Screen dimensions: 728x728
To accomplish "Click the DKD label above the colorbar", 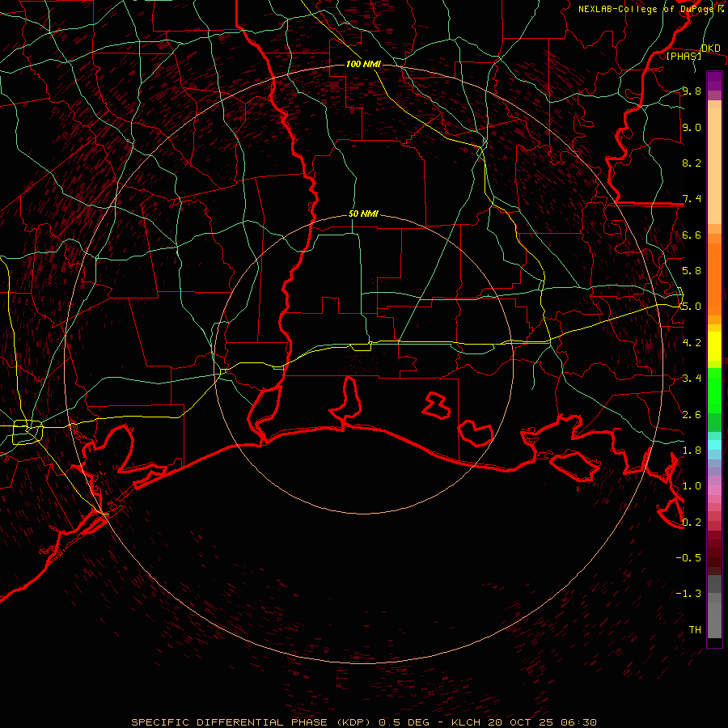I will pyautogui.click(x=711, y=48).
